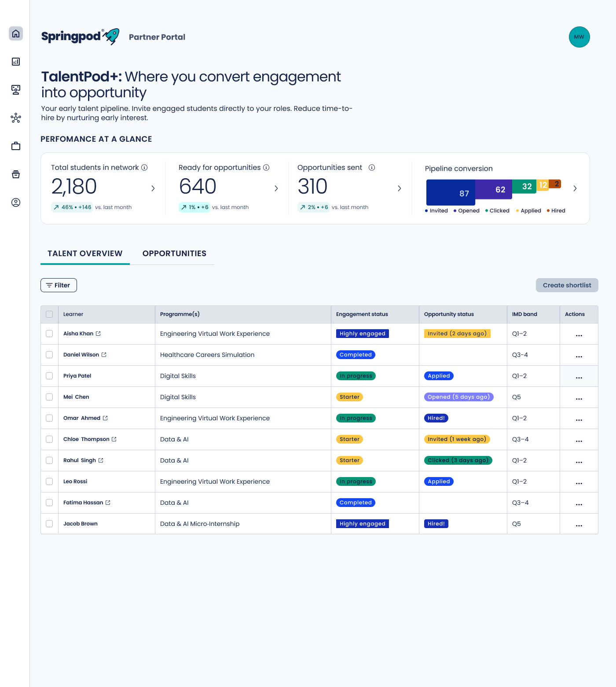
Task: Tick the select-all checkbox in table header
Action: point(49,314)
